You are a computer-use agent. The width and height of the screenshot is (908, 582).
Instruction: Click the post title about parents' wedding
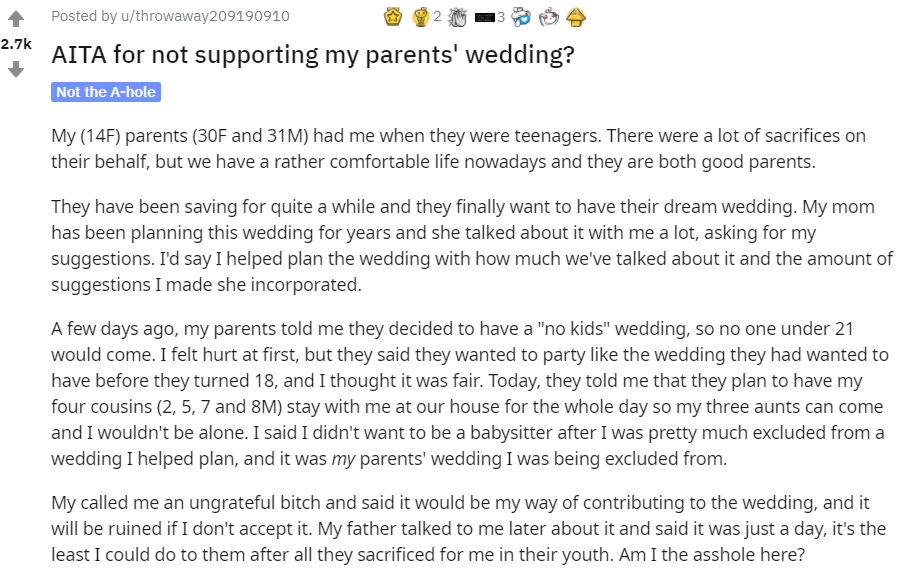pyautogui.click(x=313, y=55)
